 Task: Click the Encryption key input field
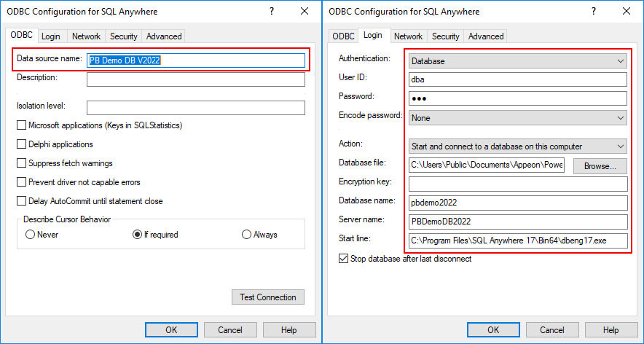click(517, 184)
